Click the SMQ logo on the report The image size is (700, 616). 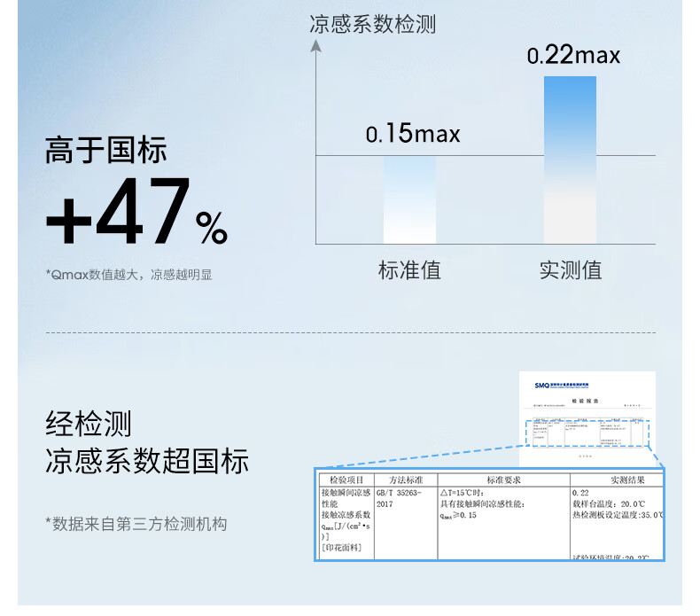tap(542, 385)
